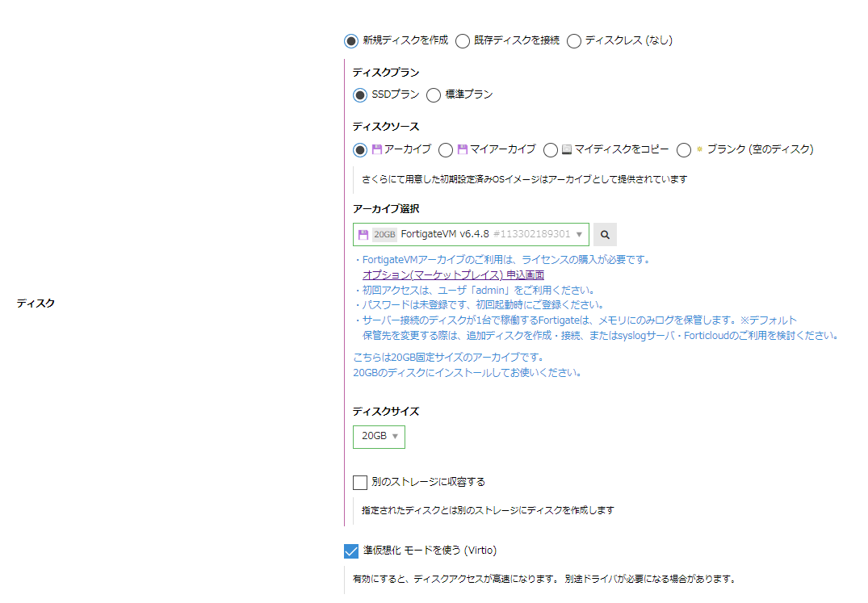The image size is (868, 603).
Task: Click the 20GB badge in archive selector
Action: pos(384,235)
